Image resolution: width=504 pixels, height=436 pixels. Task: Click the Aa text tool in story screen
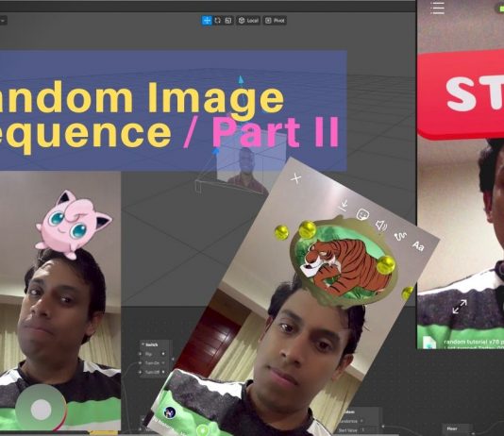pyautogui.click(x=418, y=246)
